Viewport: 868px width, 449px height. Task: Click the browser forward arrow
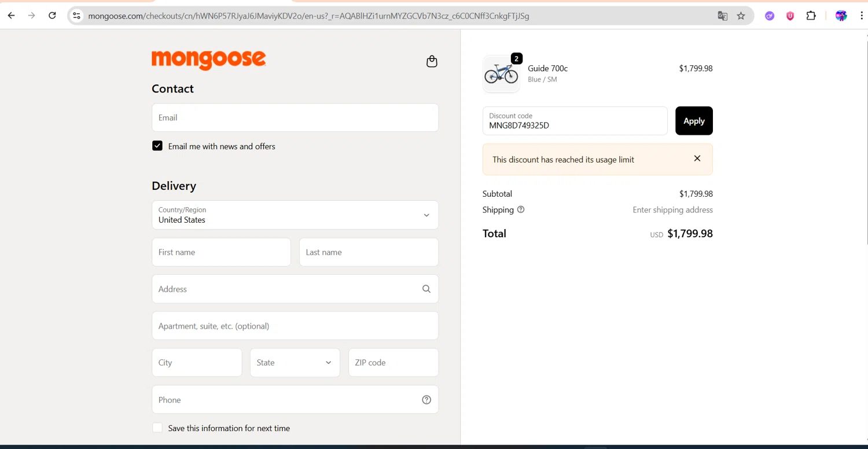[31, 16]
